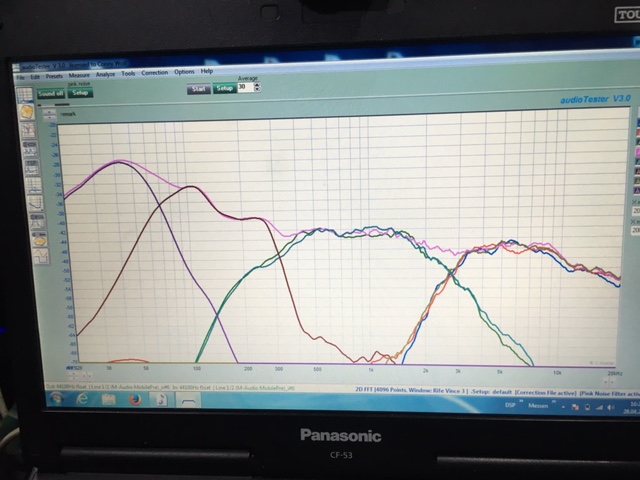The image size is (640, 480).
Task: Click the pink noise Setup button
Action: click(x=80, y=93)
